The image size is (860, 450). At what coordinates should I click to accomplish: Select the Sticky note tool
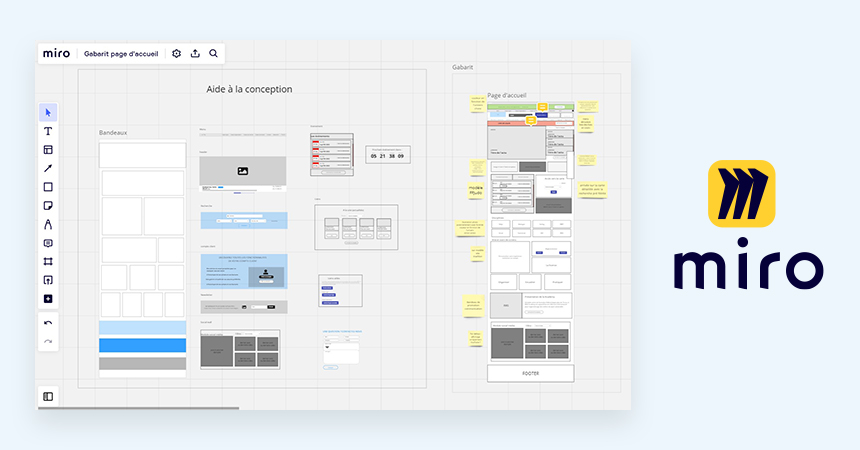tap(48, 206)
